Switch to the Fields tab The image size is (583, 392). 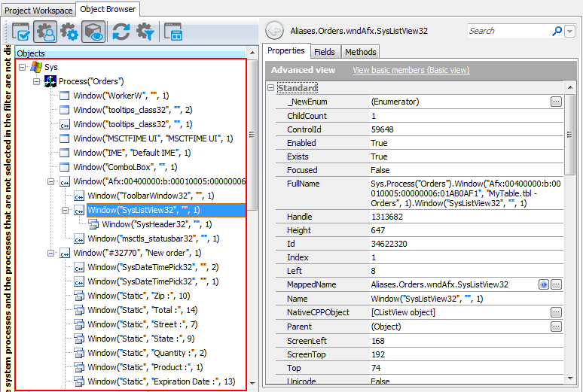(325, 52)
